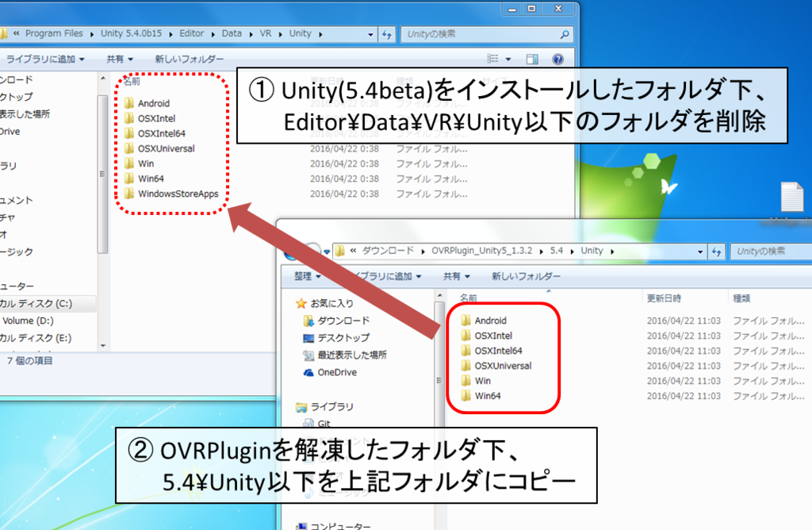Open OSXUniversal folder in Program Files Unity window
Image resolution: width=812 pixels, height=530 pixels.
[x=159, y=148]
